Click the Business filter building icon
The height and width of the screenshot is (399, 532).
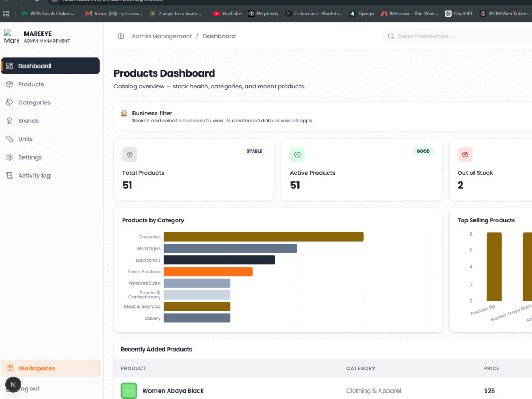coord(124,113)
